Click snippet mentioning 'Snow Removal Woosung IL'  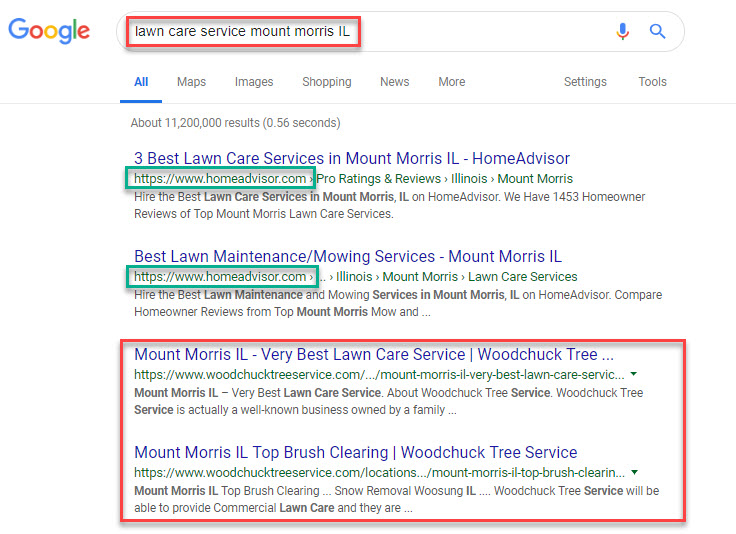coord(397,499)
